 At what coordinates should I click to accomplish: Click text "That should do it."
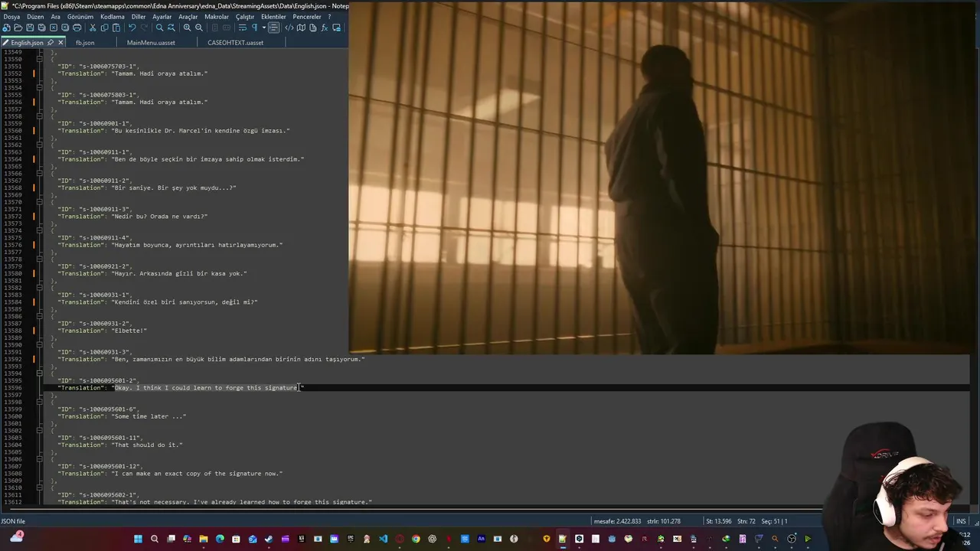(147, 445)
